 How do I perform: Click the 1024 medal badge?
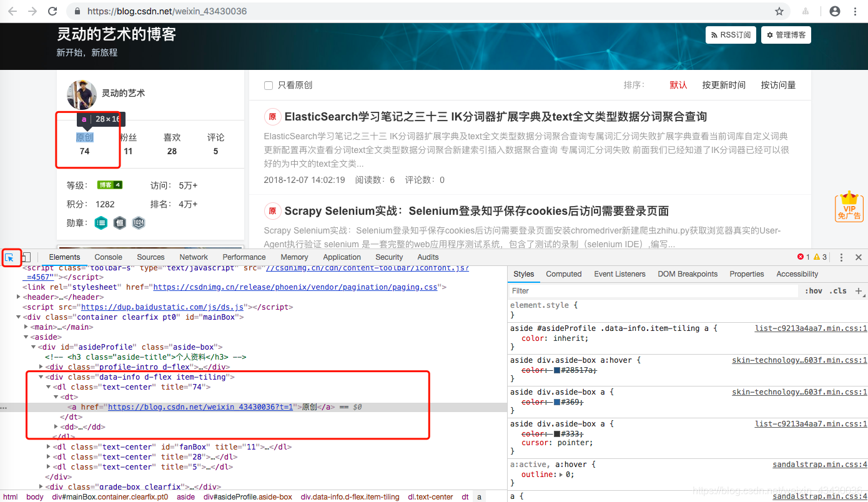pyautogui.click(x=139, y=223)
